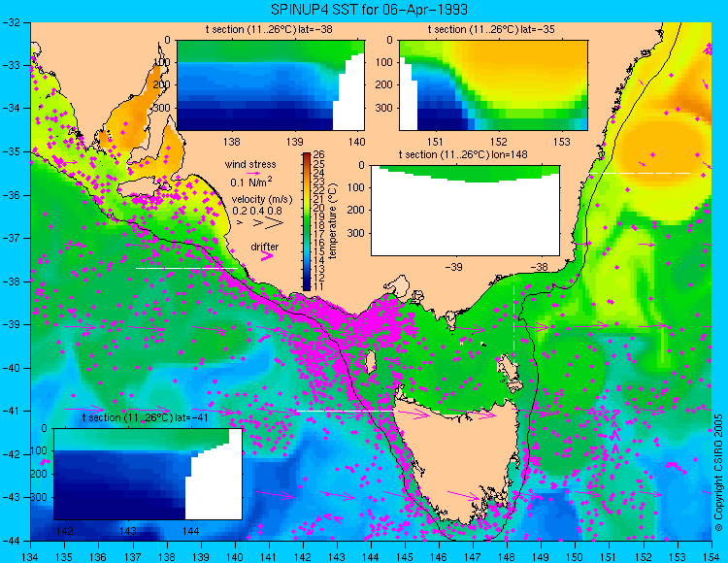Click the -39 label under the lon=148 section
Image resolution: width=728 pixels, height=563 pixels.
(x=454, y=267)
